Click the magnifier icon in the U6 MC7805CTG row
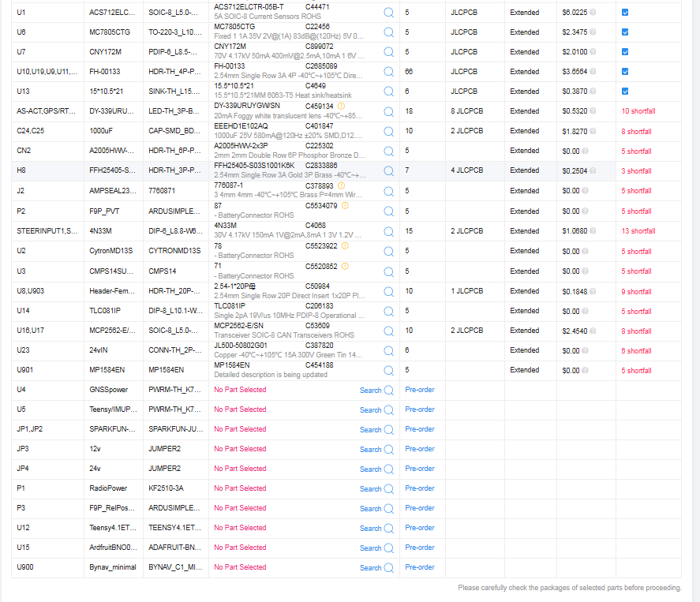The image size is (700, 602). pyautogui.click(x=389, y=32)
